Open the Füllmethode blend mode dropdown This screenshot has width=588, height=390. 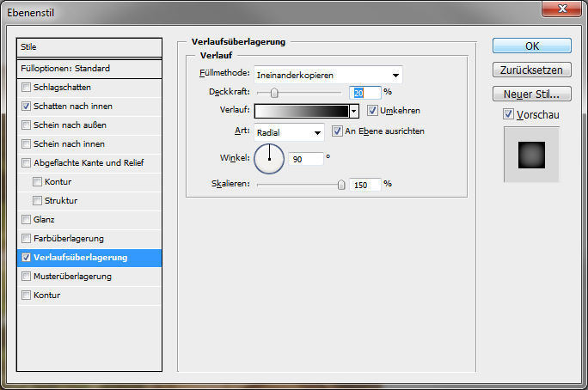coord(328,75)
